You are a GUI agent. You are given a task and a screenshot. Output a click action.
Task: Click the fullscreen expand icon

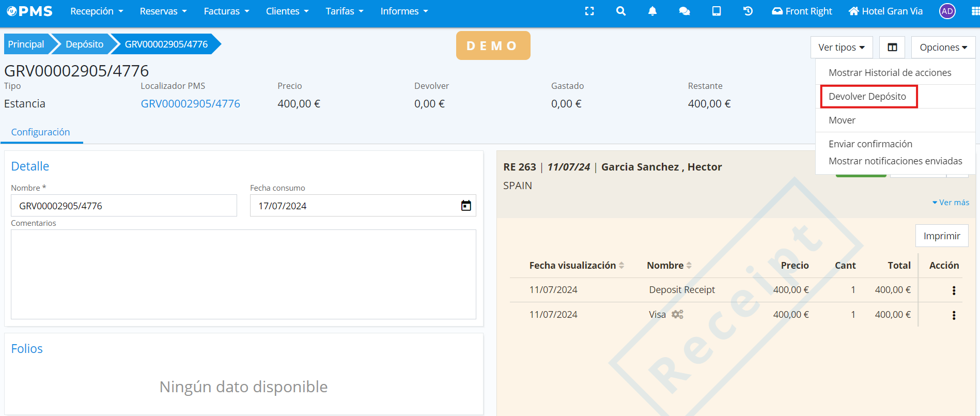pyautogui.click(x=589, y=11)
